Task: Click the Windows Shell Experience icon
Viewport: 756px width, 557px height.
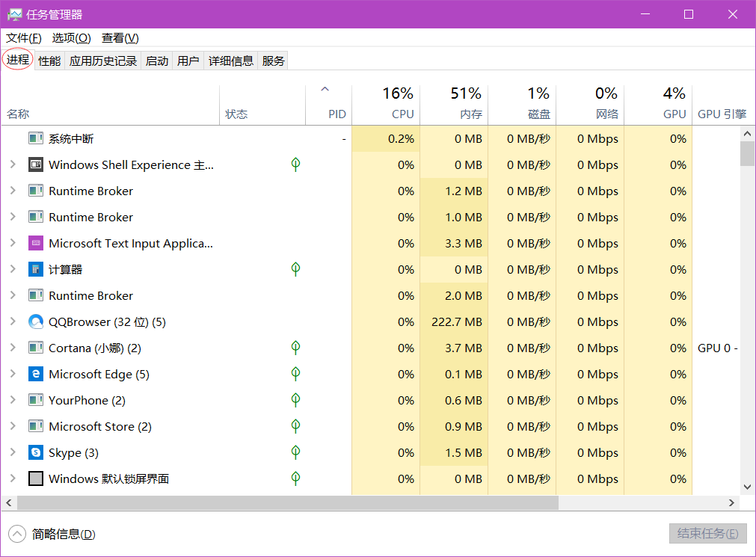Action: 36,165
